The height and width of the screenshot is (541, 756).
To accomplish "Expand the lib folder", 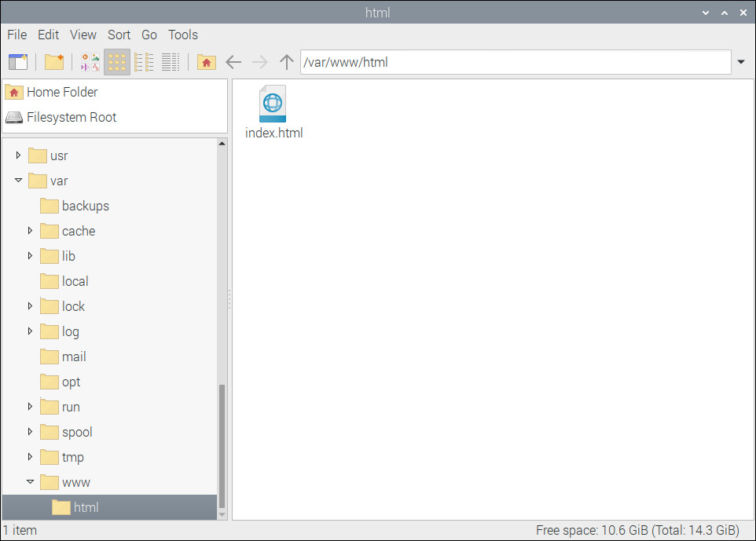I will pyautogui.click(x=30, y=255).
